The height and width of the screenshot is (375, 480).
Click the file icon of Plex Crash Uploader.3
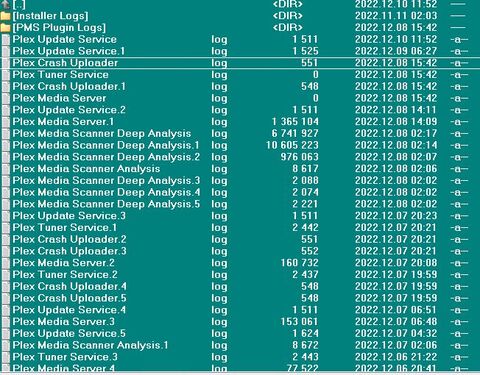point(6,251)
